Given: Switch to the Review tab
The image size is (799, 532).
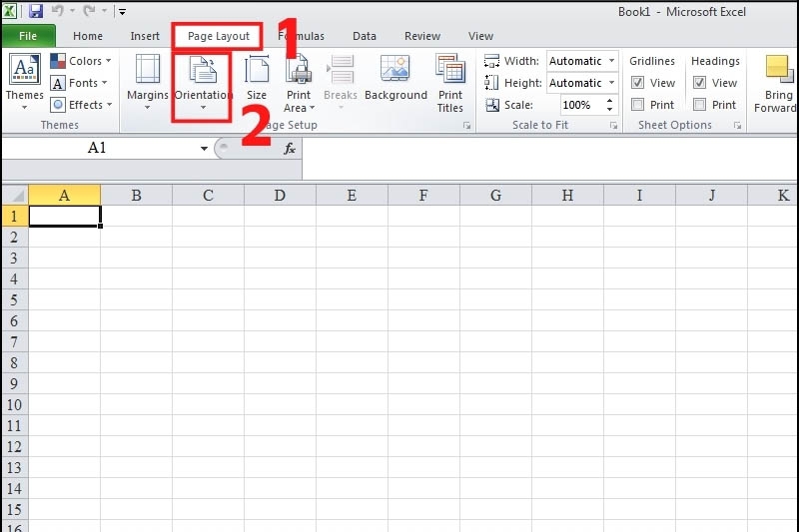Looking at the screenshot, I should 422,36.
